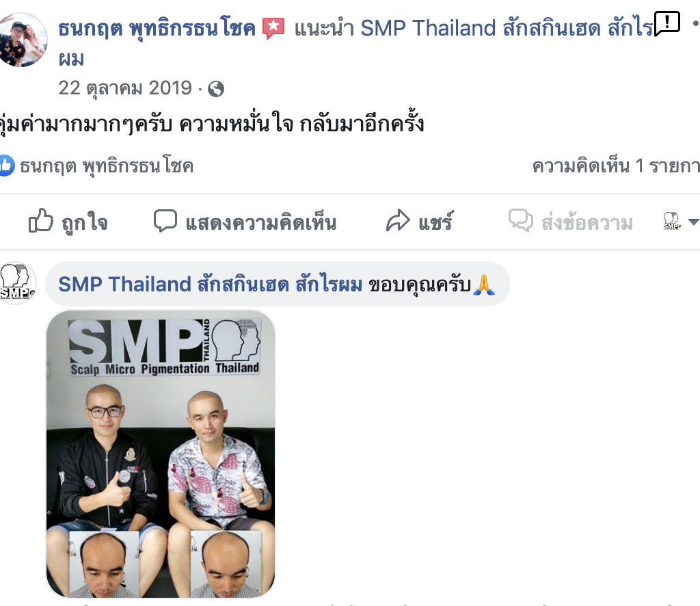Click the red recommendation star badge

coord(273,28)
